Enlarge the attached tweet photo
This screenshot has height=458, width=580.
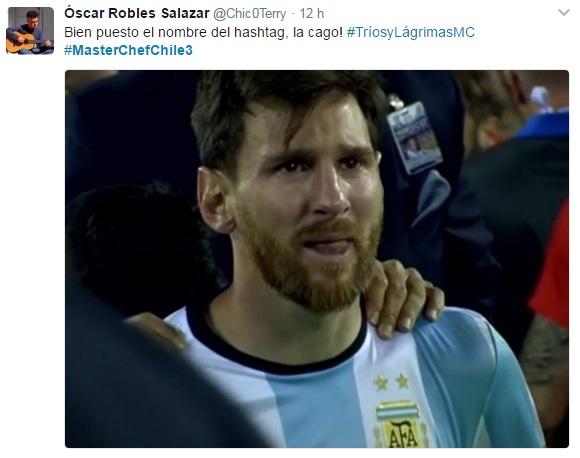tap(317, 259)
